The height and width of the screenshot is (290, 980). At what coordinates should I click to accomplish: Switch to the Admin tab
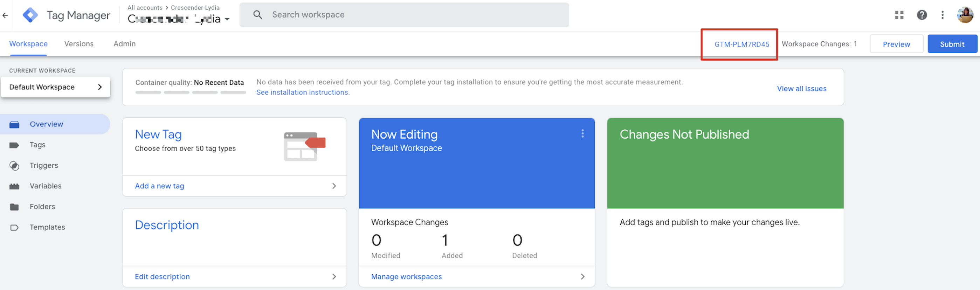(124, 44)
